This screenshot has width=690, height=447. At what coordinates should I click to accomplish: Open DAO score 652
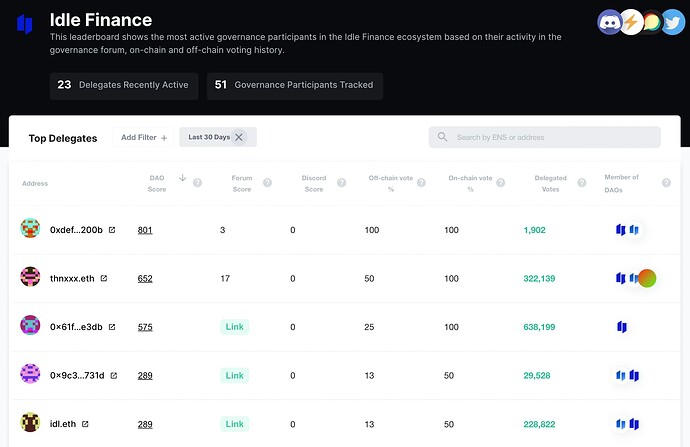click(x=145, y=278)
